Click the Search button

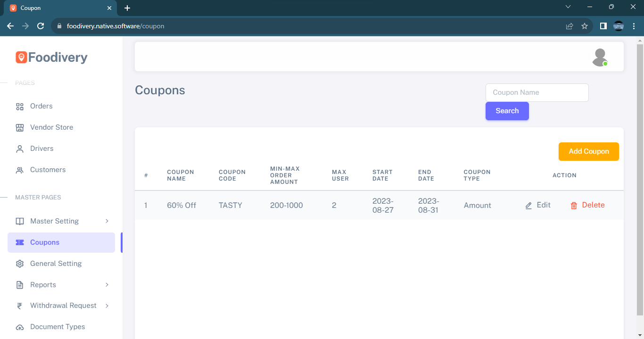tap(507, 111)
